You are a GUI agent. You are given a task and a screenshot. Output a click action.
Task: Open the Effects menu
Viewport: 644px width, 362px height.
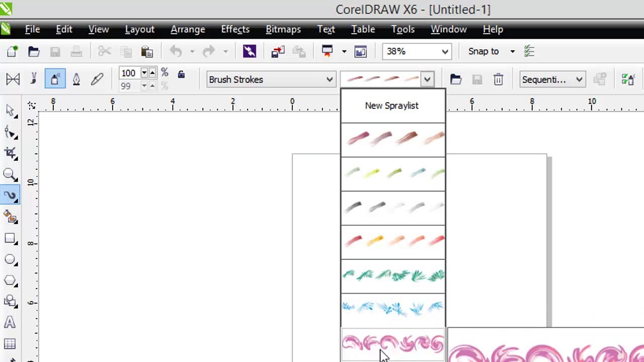point(235,29)
